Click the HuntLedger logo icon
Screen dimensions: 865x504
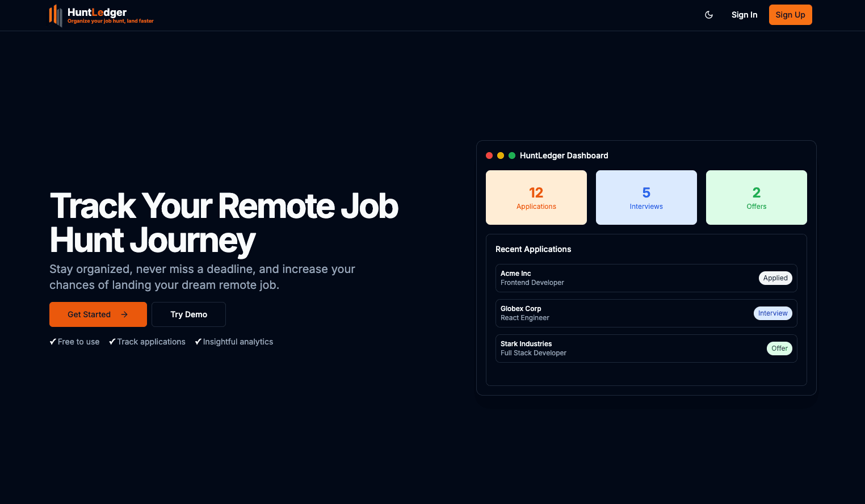(x=56, y=15)
